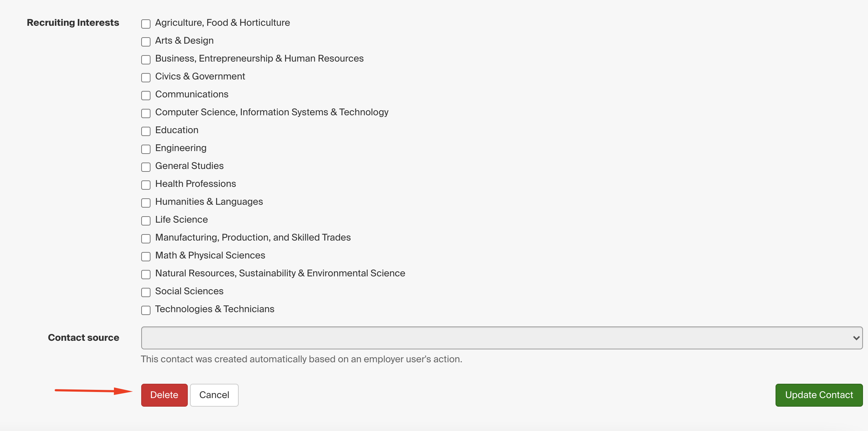
Task: Toggle Humanities & Languages checkbox
Action: [146, 203]
